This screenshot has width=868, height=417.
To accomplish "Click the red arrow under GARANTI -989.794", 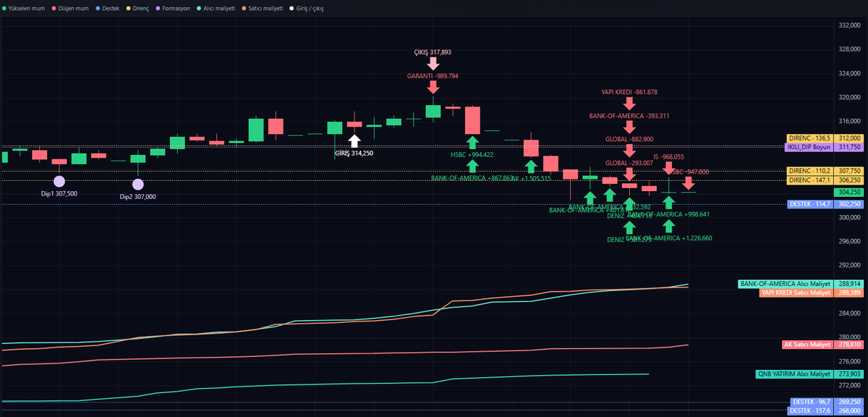I will point(433,87).
